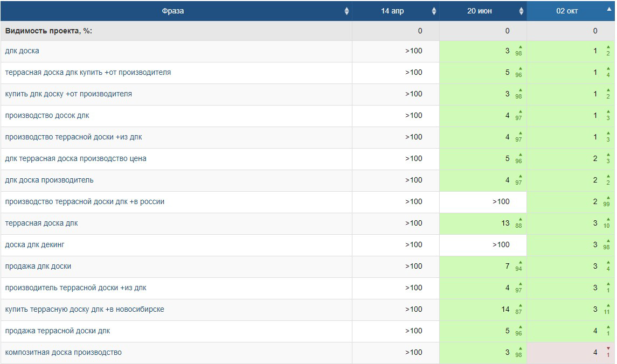Click the ascending arrow icon beside 02 окт
Screen dimensions: 617x364
click(609, 9)
